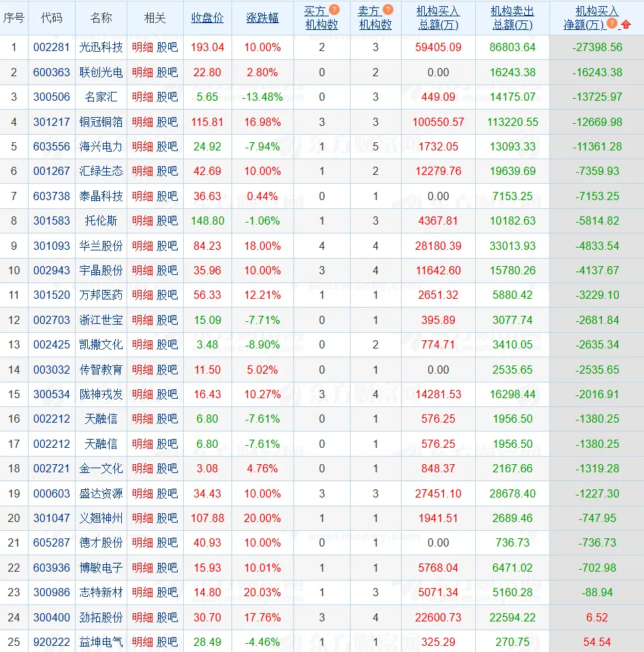644x652 pixels.
Task: Open 股吧 for 华兰股份 row
Action: (167, 246)
